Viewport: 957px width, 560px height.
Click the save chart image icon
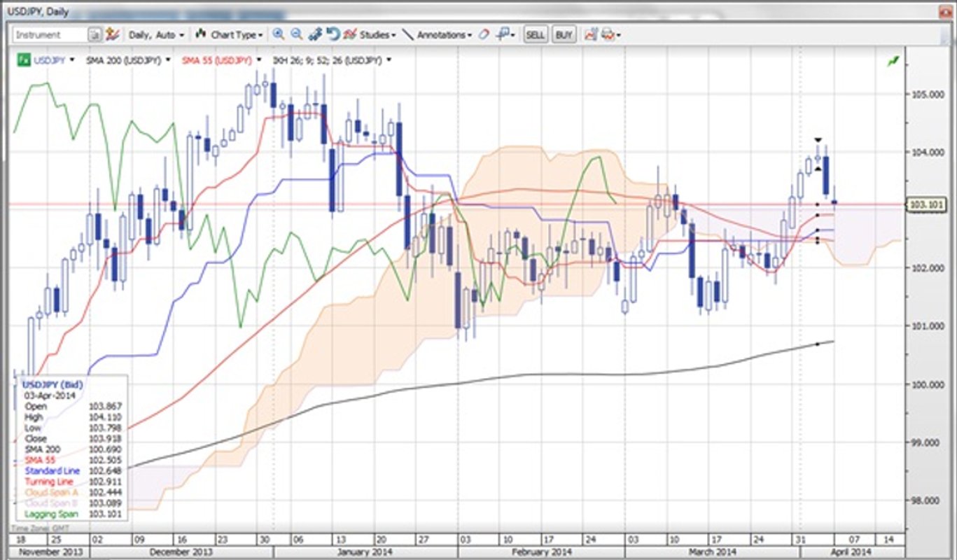coord(590,34)
